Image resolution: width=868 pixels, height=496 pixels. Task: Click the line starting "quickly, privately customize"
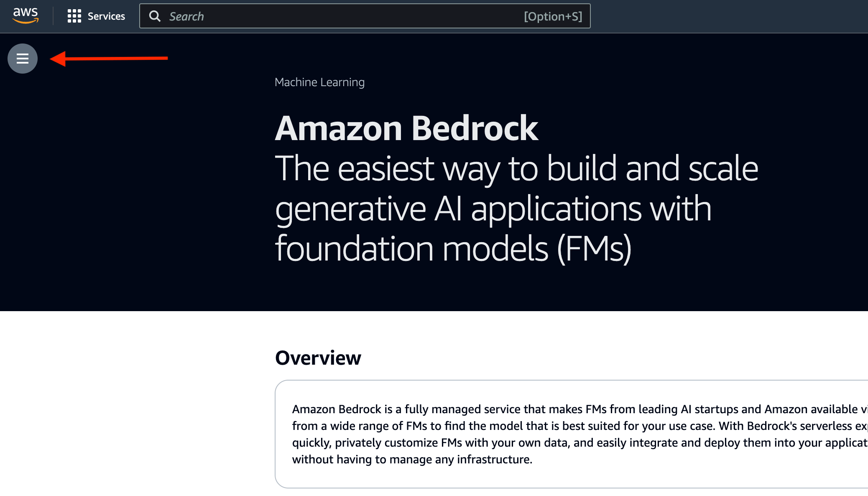(x=577, y=442)
